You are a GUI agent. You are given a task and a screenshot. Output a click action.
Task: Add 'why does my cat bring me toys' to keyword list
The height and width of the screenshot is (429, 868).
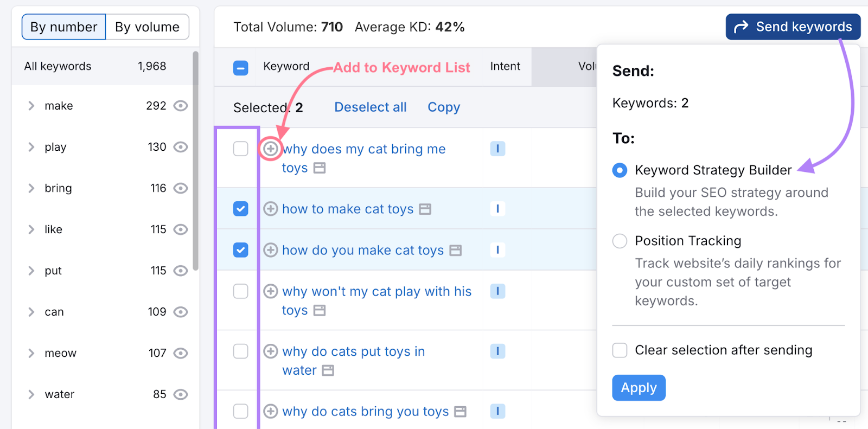click(271, 148)
